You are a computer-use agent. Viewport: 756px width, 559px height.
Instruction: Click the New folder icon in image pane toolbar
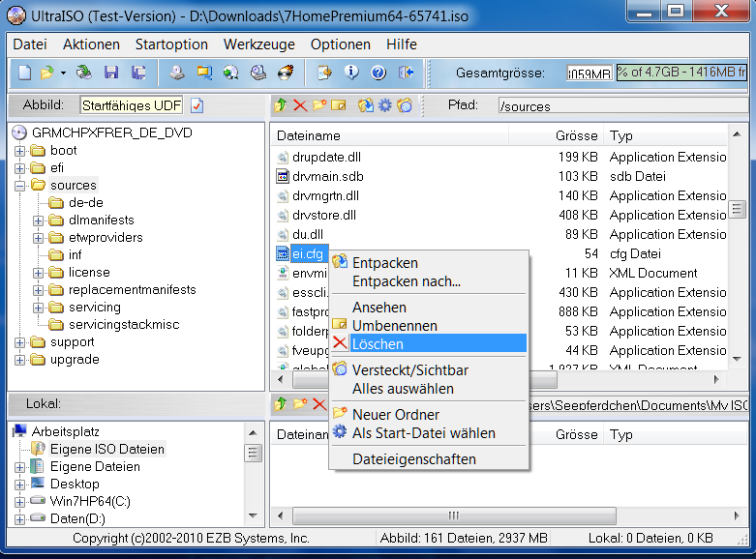pos(319,104)
